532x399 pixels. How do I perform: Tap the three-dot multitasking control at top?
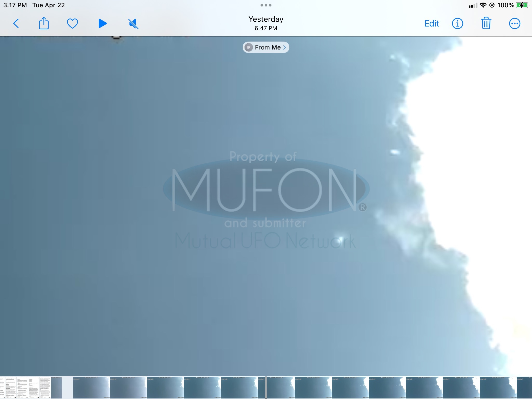coord(266,5)
